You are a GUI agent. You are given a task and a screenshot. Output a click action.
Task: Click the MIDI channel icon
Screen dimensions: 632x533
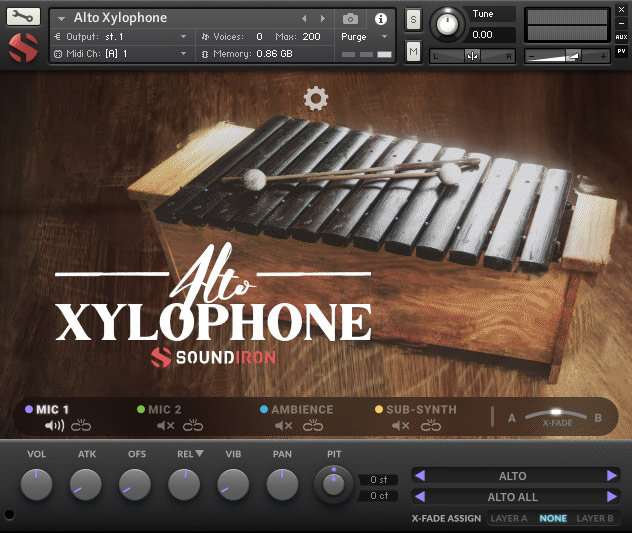[x=58, y=54]
